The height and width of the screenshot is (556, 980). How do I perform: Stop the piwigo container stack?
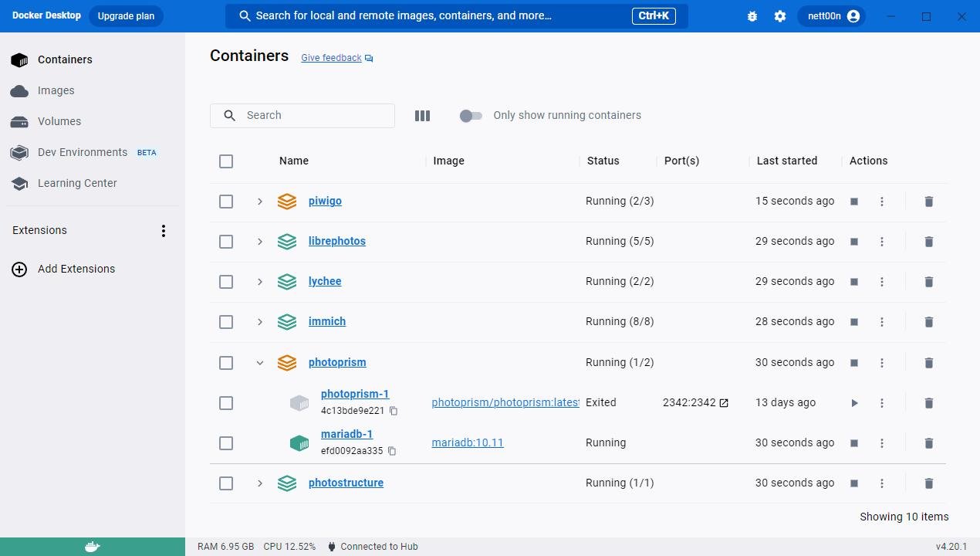point(854,202)
